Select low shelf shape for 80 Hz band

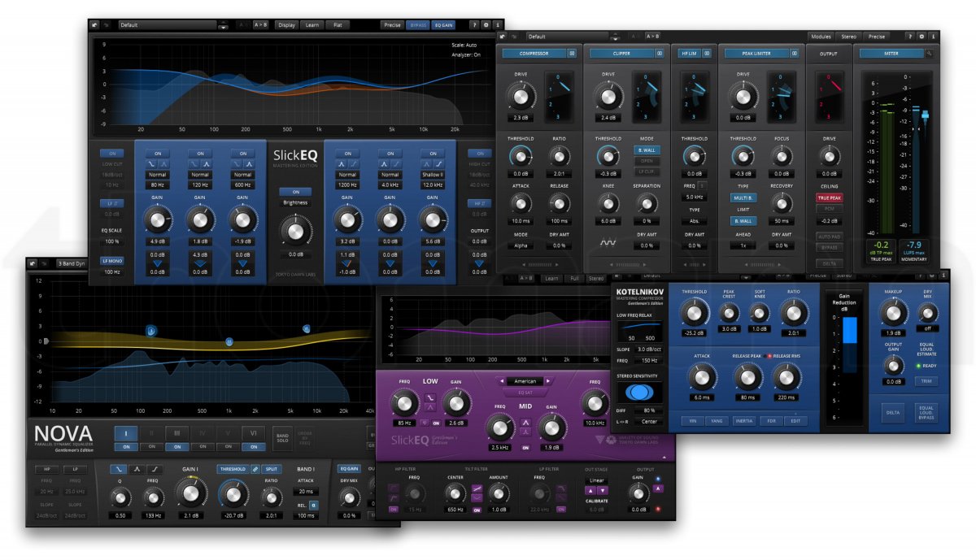(x=152, y=164)
